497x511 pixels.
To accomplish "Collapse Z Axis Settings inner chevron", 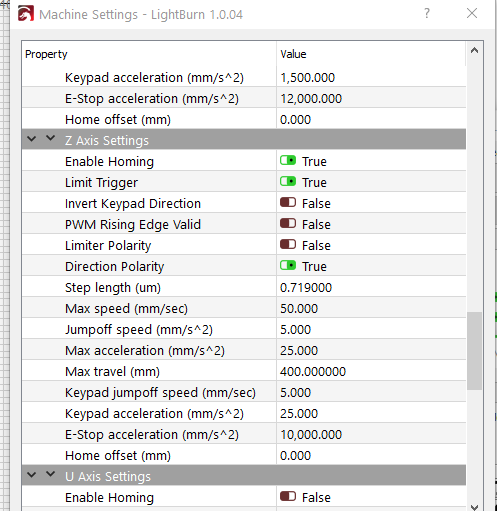I will (50, 138).
